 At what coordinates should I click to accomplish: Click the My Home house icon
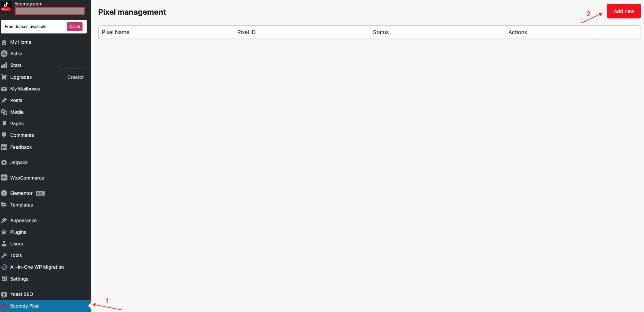[x=4, y=42]
